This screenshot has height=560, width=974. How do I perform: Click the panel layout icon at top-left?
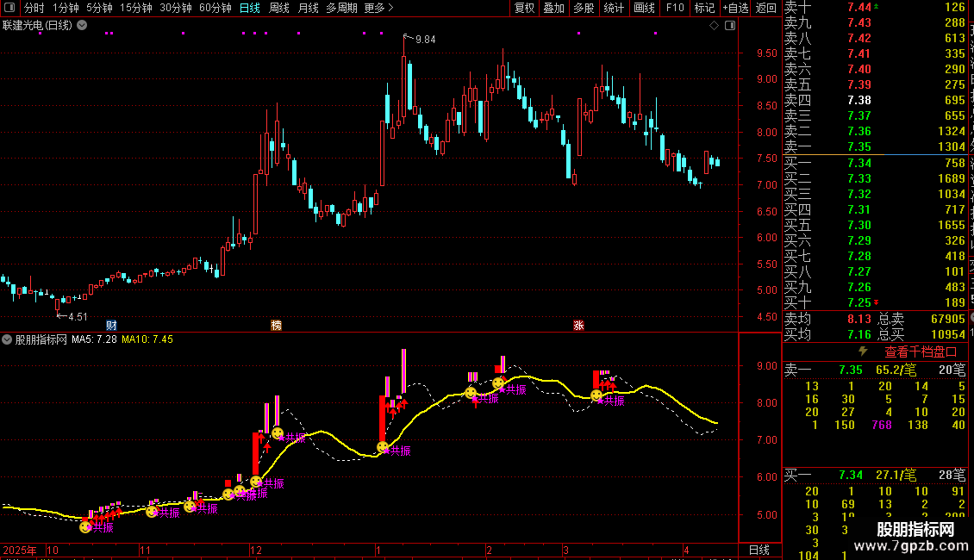coord(9,8)
